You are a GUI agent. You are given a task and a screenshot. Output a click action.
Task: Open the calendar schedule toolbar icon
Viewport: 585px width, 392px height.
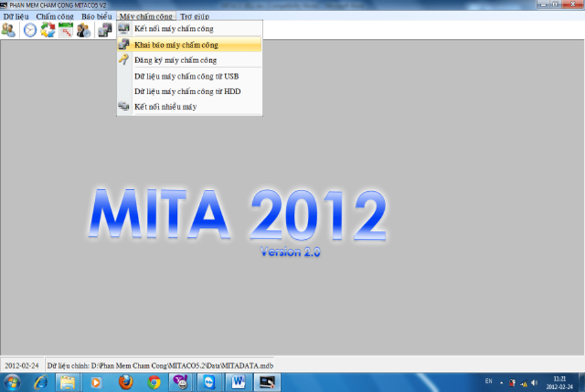(66, 30)
